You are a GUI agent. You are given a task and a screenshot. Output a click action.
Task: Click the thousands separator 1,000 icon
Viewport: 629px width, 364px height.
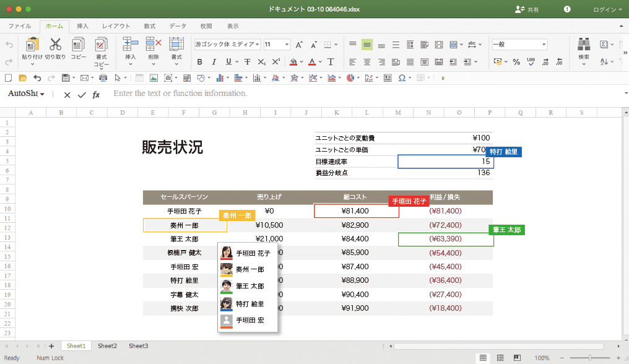pos(531,62)
